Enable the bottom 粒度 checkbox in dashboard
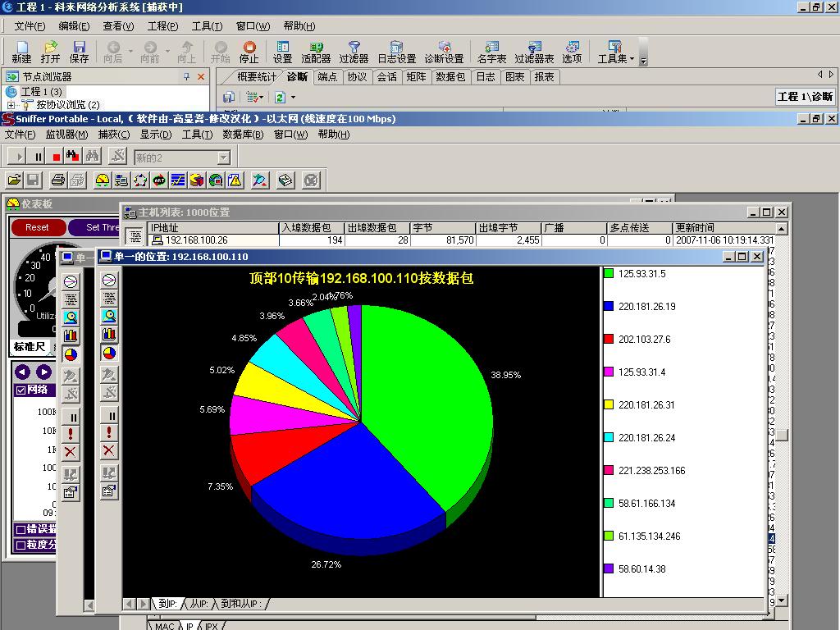This screenshot has width=840, height=630. (x=21, y=545)
